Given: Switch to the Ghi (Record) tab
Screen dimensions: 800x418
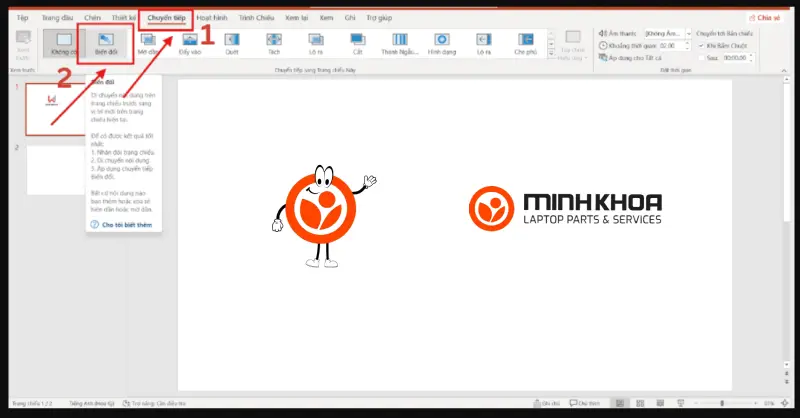Looking at the screenshot, I should pyautogui.click(x=350, y=18).
